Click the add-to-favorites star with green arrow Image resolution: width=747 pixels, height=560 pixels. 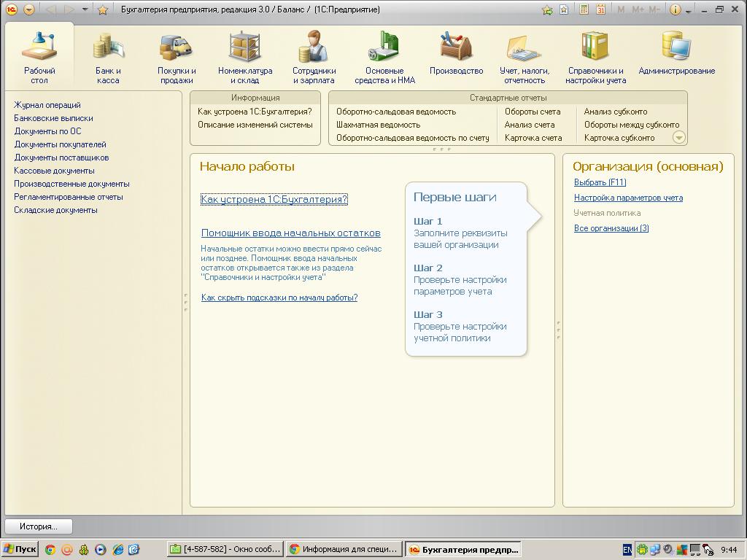click(547, 9)
